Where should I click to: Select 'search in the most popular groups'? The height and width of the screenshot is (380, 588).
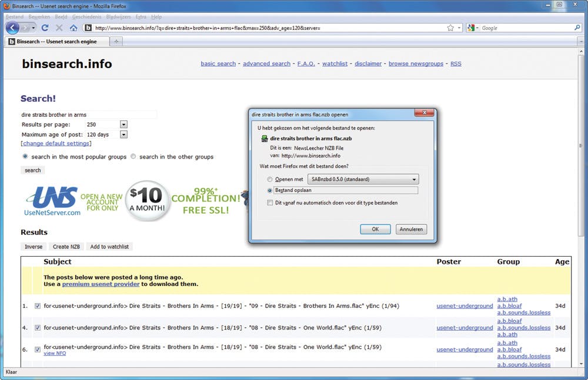coord(25,157)
